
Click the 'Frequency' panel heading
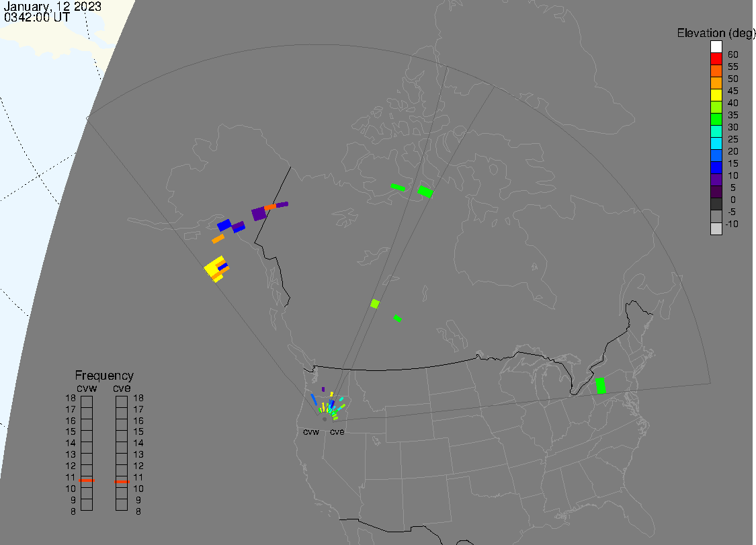[x=104, y=375]
